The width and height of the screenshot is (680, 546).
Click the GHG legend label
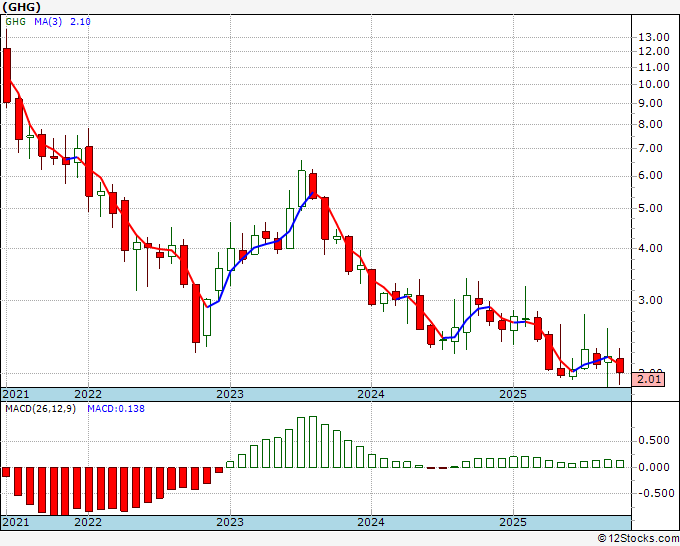[16, 22]
